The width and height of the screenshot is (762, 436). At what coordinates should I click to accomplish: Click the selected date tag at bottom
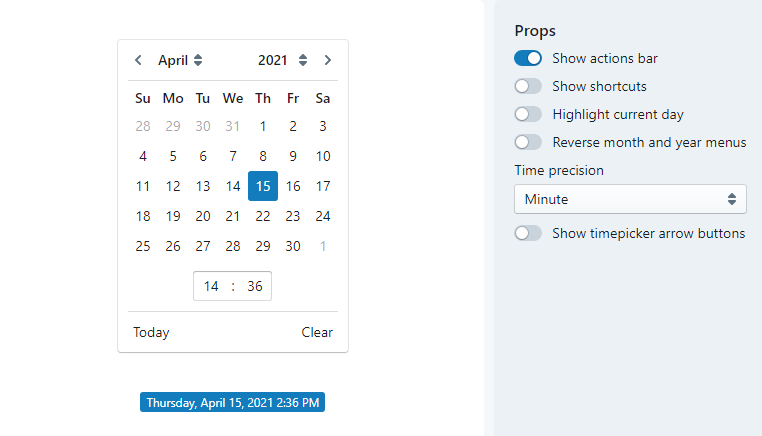[232, 402]
